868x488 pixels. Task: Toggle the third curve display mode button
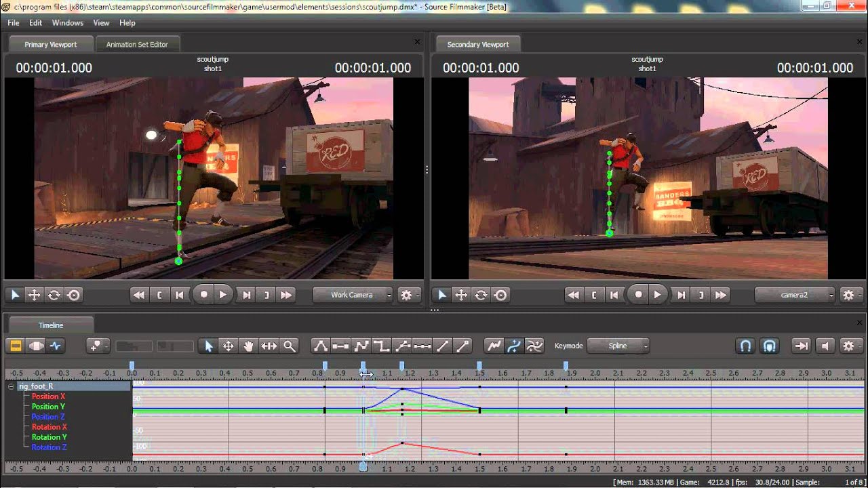(x=535, y=346)
